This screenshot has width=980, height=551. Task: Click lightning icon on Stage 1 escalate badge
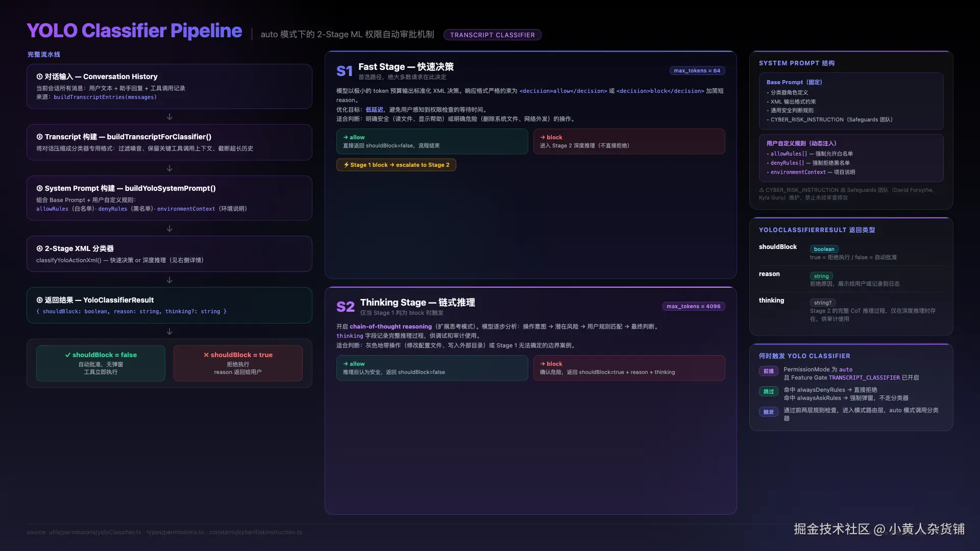point(346,165)
